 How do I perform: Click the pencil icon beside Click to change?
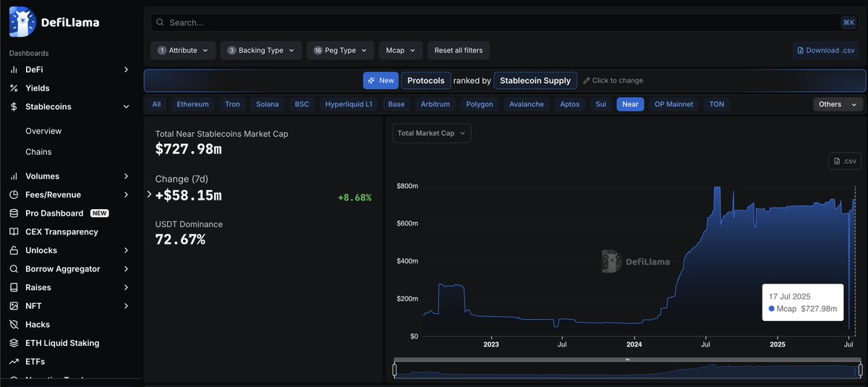pos(587,80)
